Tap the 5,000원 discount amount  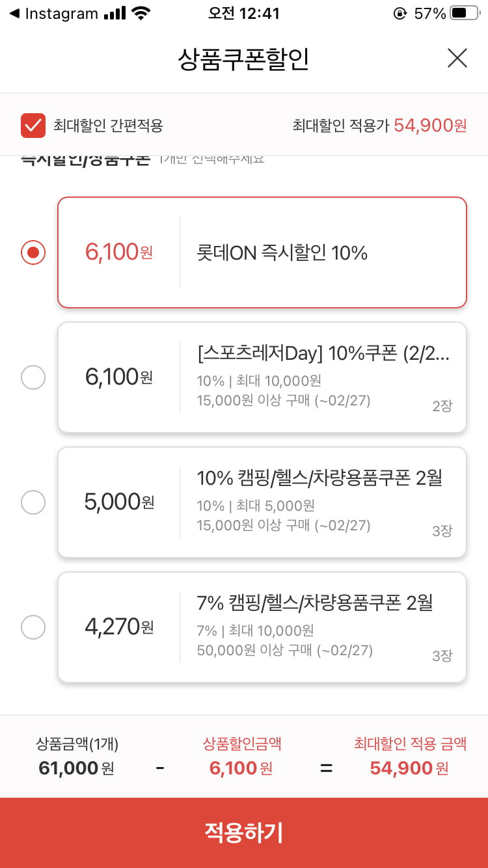click(119, 502)
